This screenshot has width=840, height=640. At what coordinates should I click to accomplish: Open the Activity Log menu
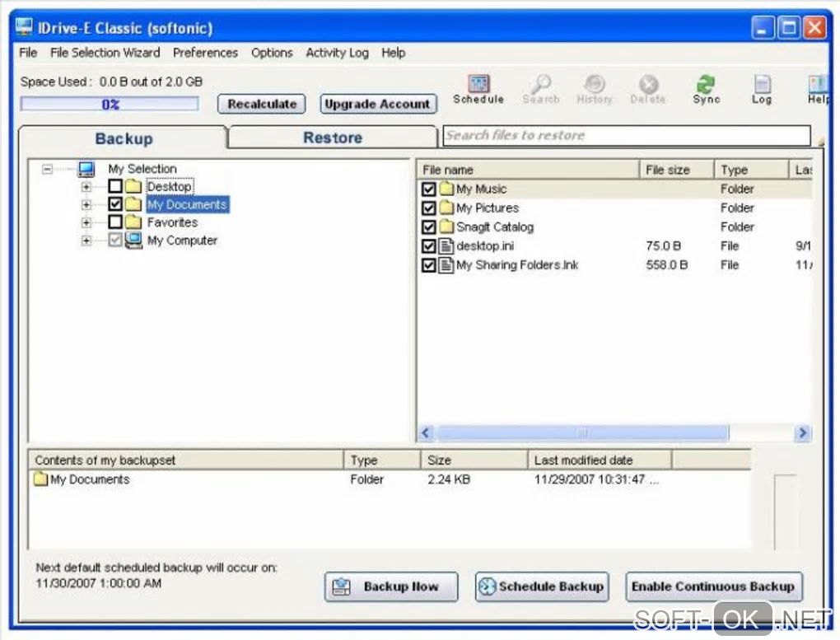tap(337, 53)
